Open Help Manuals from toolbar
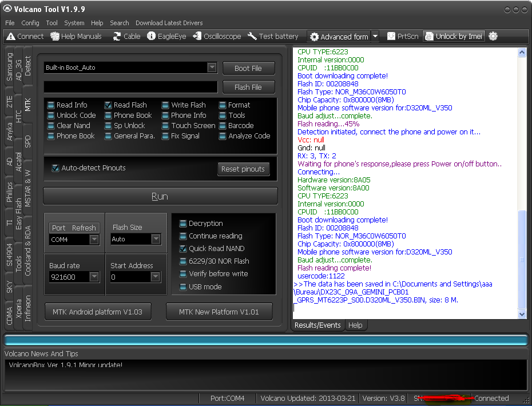 coord(76,36)
